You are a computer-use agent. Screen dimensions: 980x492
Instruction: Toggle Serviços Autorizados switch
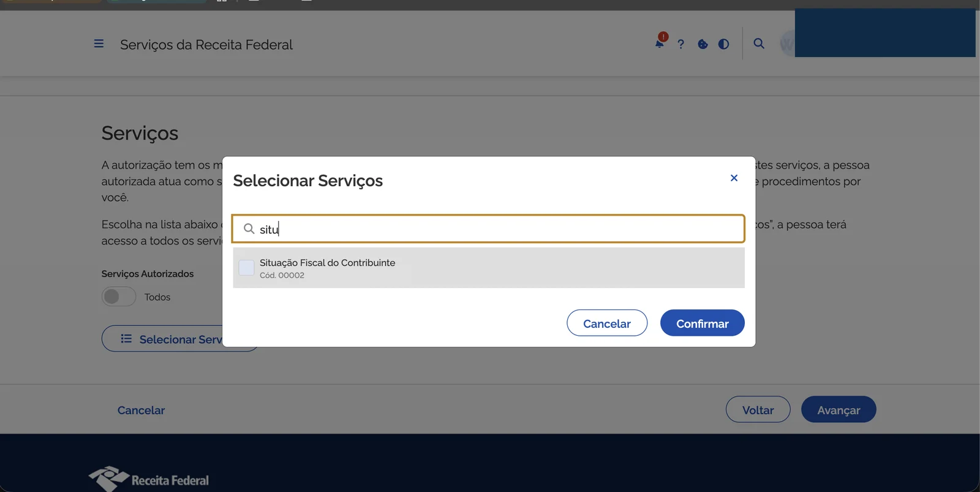[x=118, y=297]
